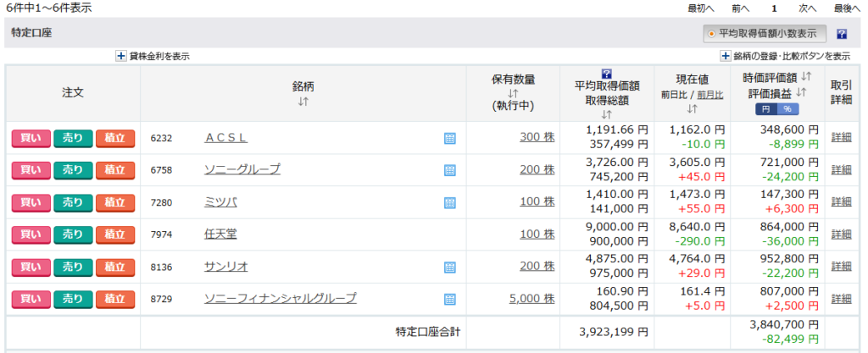The width and height of the screenshot is (868, 353).
Task: Click calendar icon in ミツバ row
Action: [x=450, y=202]
